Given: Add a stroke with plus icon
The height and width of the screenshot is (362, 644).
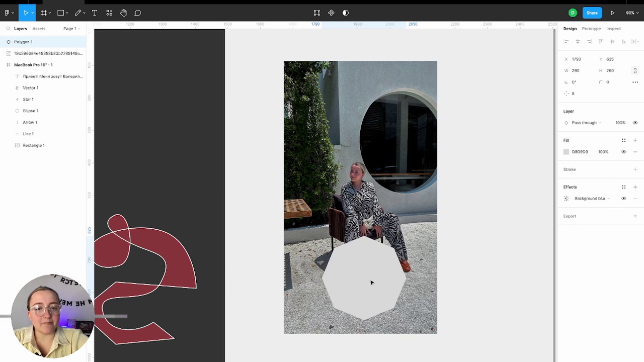Looking at the screenshot, I should [635, 169].
